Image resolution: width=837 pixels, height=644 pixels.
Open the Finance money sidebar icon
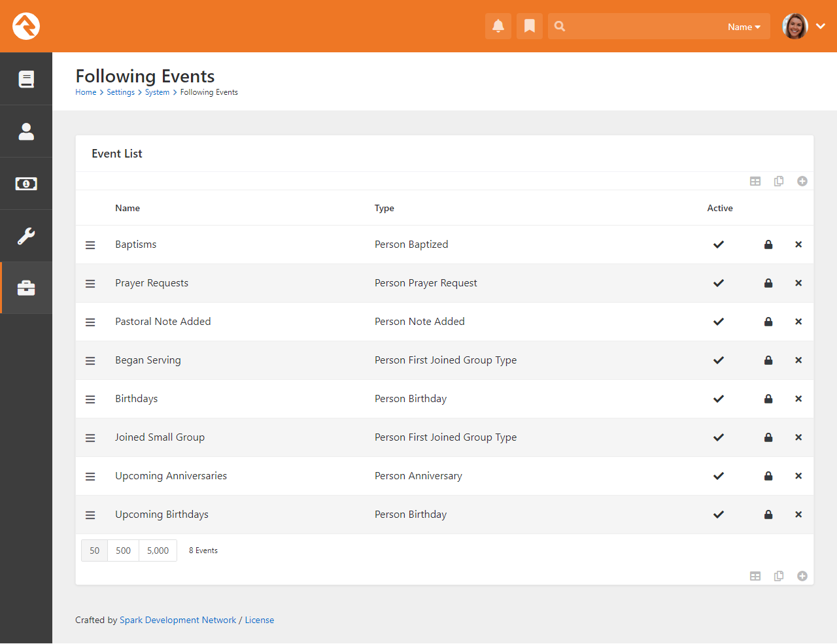tap(26, 184)
